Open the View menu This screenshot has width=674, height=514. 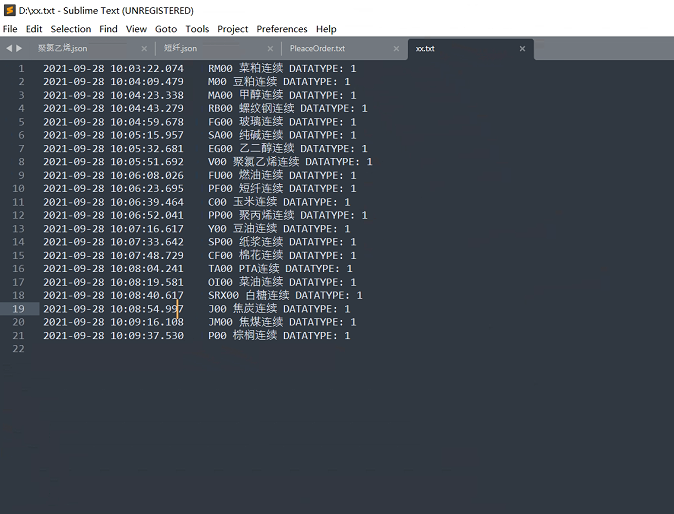[136, 29]
